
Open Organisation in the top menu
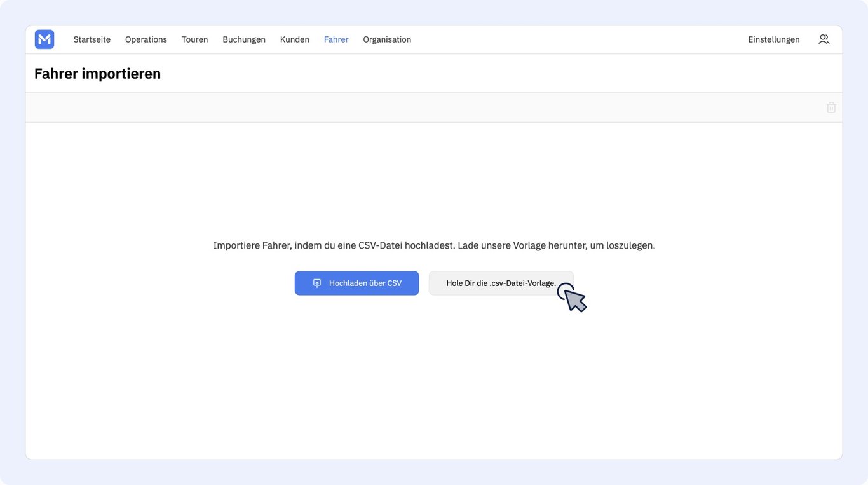387,39
